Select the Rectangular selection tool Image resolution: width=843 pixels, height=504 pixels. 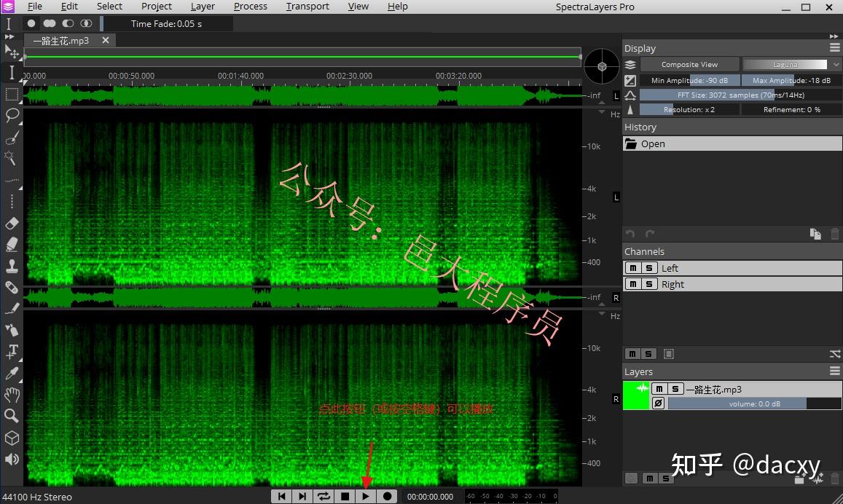[x=11, y=95]
